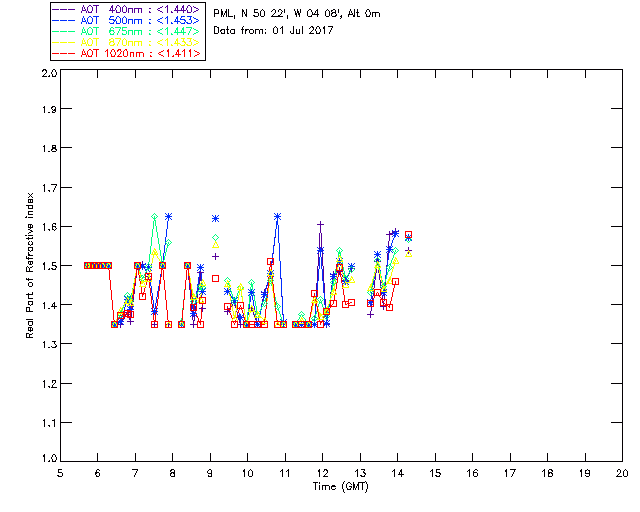Click the x-axis tick label 17
This screenshot has height=512, width=640.
coord(510,473)
